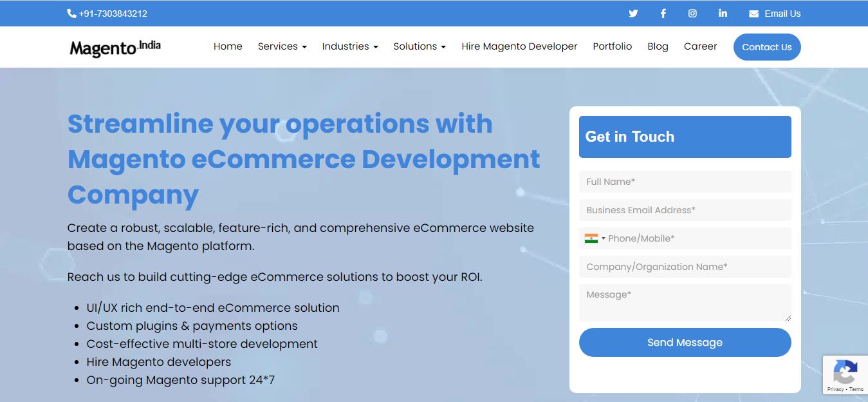Expand the Solutions dropdown menu
This screenshot has height=402, width=868.
click(x=420, y=46)
